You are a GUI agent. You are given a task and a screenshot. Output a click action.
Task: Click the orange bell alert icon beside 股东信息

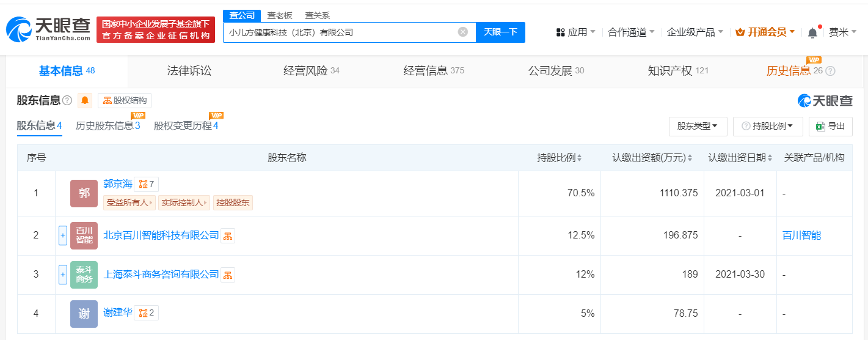(x=85, y=101)
